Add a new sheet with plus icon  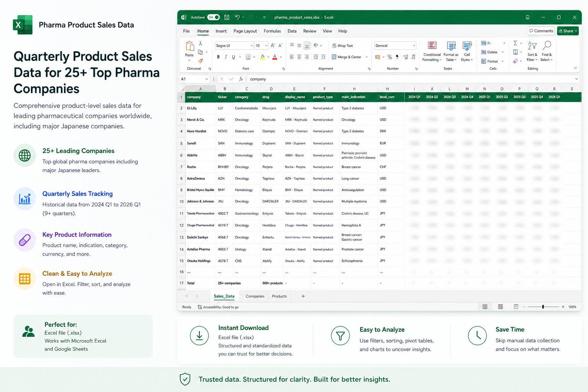pos(303,296)
